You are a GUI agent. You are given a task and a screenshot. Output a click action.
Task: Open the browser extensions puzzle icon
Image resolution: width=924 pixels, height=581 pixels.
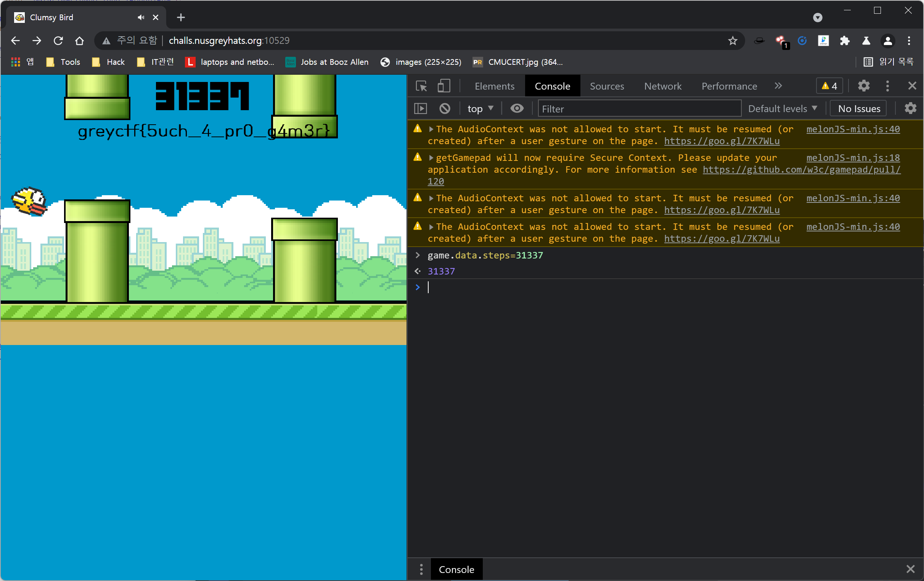(845, 41)
